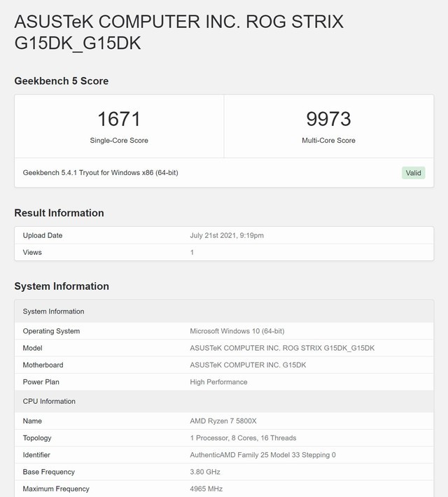Select the AMD Ryzen 7 5800X value
The width and height of the screenshot is (448, 497).
(223, 421)
